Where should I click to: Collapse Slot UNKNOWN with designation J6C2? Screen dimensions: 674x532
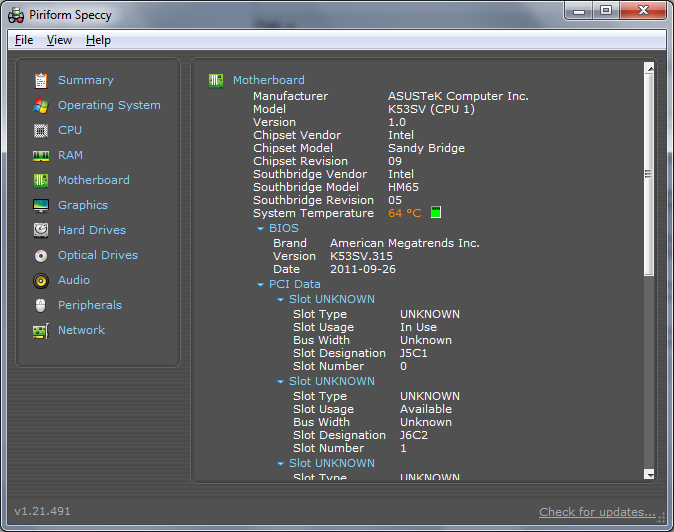pos(280,382)
